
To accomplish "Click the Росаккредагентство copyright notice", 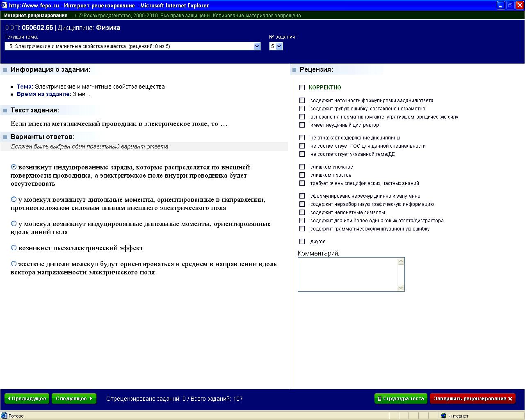I will pos(190,16).
